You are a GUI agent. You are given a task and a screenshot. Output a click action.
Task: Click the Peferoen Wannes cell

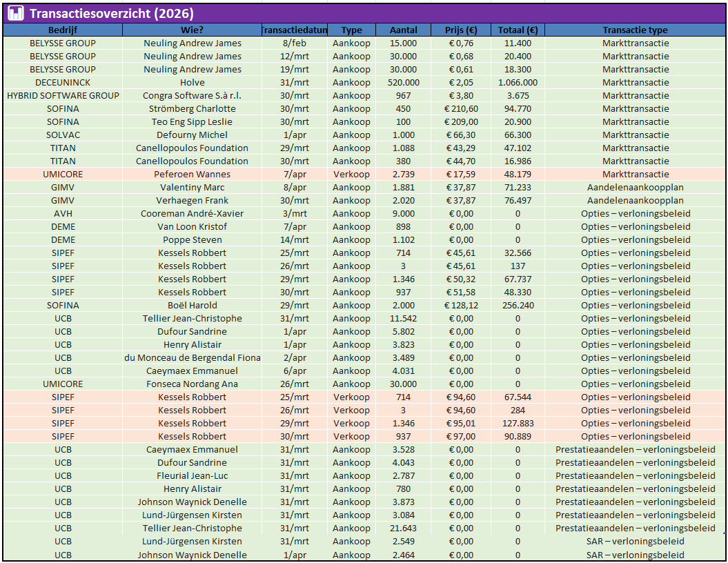[192, 175]
